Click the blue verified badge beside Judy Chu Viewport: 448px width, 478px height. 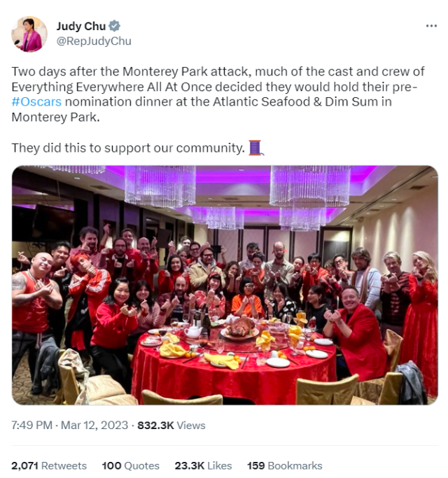click(115, 26)
